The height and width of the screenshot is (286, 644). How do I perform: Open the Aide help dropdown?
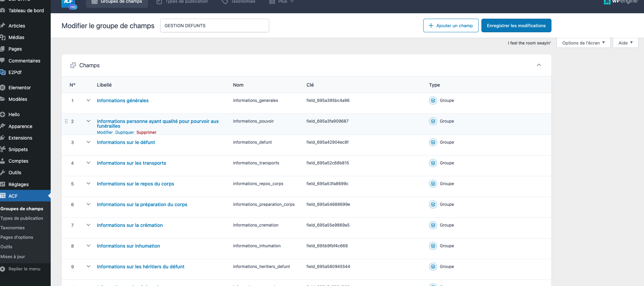coord(625,43)
